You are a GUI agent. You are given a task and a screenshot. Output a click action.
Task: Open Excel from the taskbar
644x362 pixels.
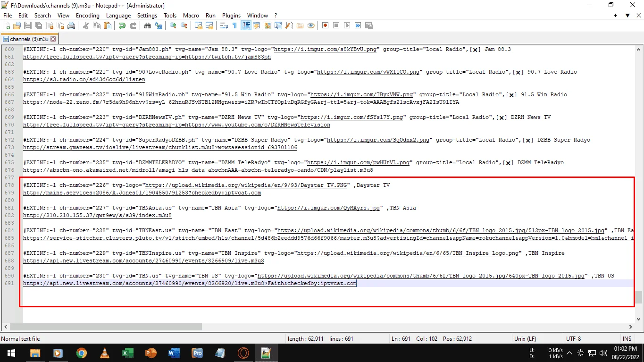[127, 353]
